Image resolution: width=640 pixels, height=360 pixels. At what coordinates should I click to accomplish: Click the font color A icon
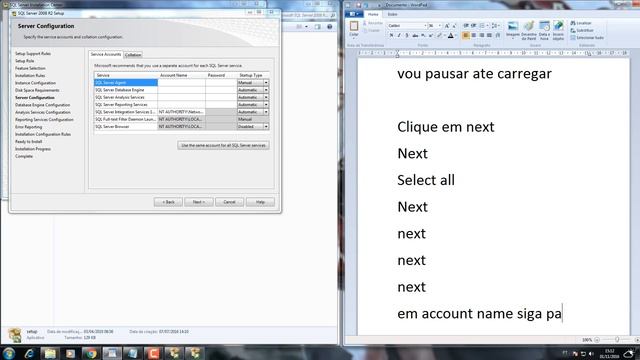(451, 36)
